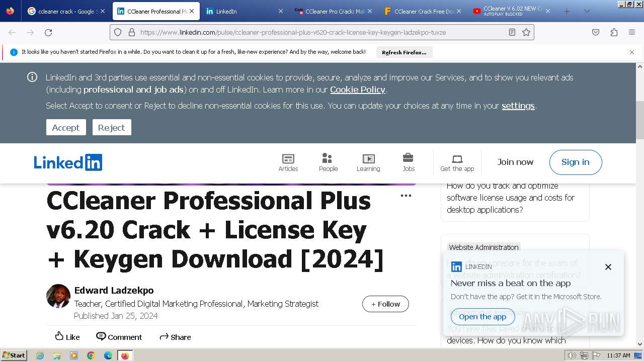Open the Windows Start menu
Image resolution: width=644 pixels, height=362 pixels.
(14, 355)
